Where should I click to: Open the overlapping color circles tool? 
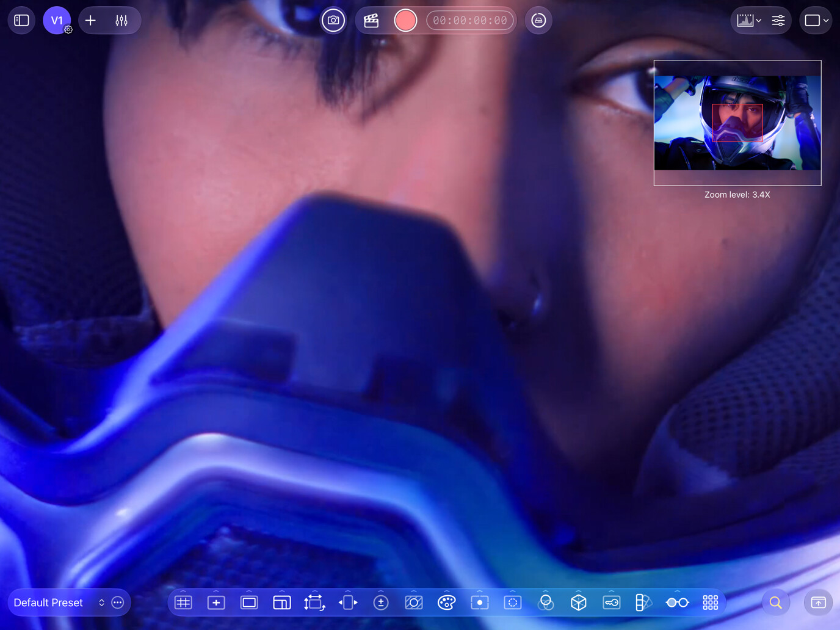coord(546,603)
